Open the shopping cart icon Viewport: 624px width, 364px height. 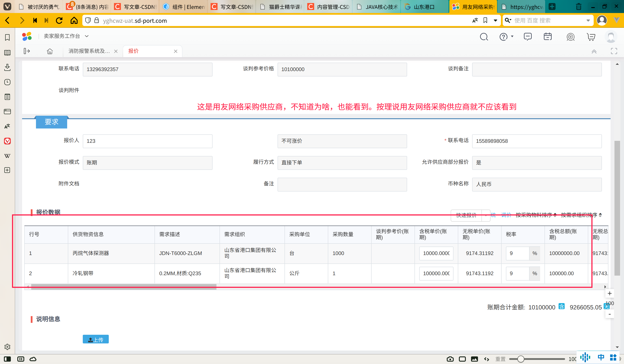(x=591, y=37)
